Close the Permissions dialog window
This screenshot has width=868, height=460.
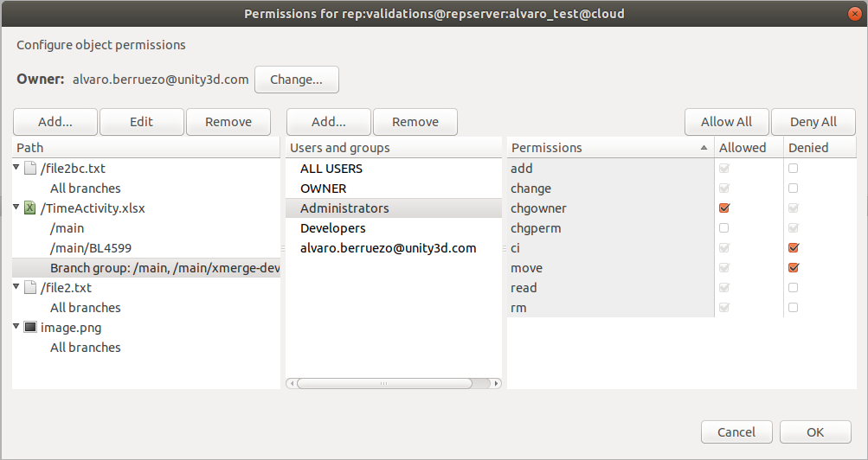click(855, 14)
